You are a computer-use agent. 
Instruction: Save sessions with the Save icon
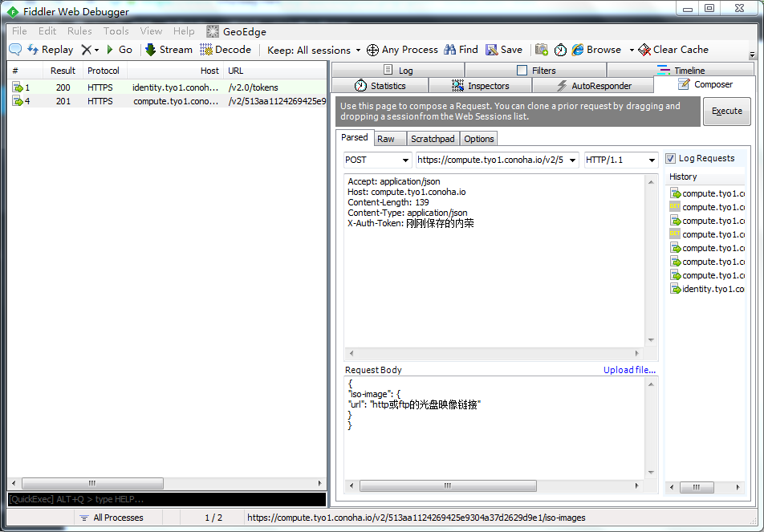point(504,50)
